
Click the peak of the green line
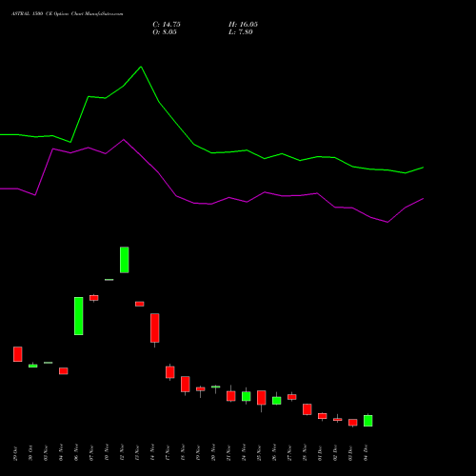tap(141, 67)
